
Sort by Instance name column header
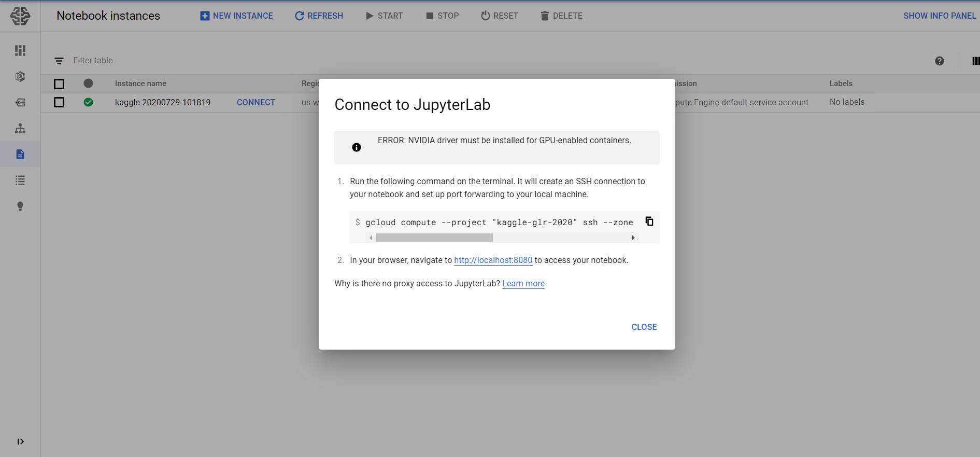tap(140, 84)
